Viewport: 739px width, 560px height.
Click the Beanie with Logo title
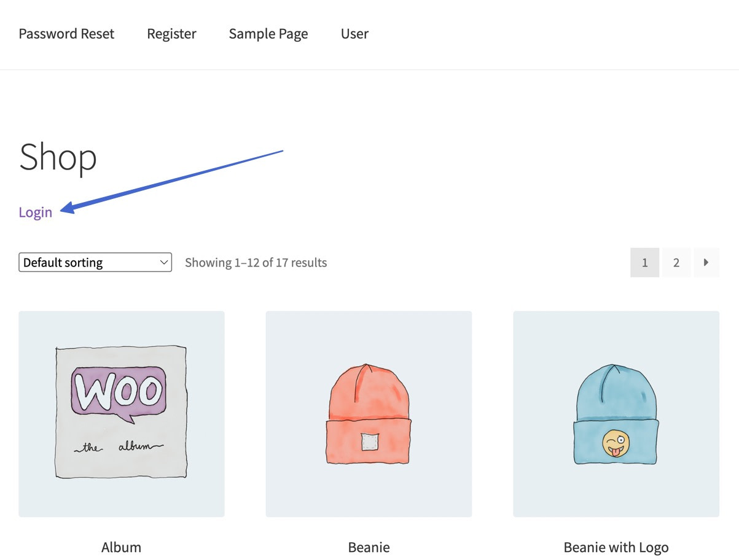(616, 546)
